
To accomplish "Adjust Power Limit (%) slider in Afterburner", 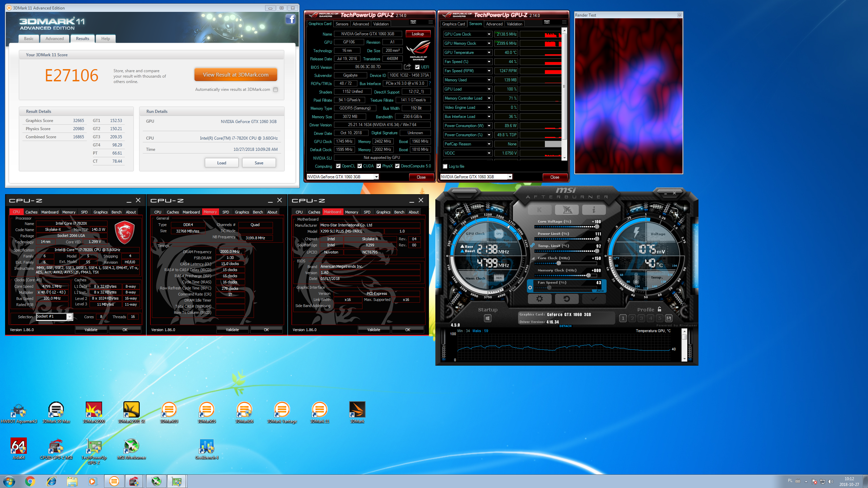I will point(566,239).
